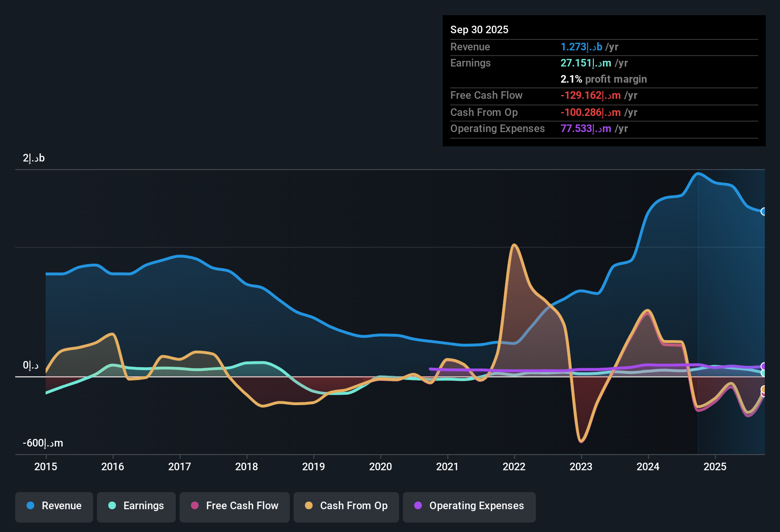Click the teal Earnings dot icon
Image resolution: width=780 pixels, height=532 pixels.
click(x=112, y=506)
